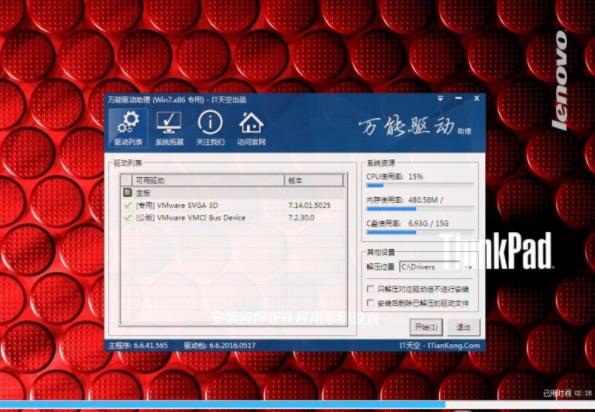Click the 开始(1) button
The image size is (595, 412).
426,327
